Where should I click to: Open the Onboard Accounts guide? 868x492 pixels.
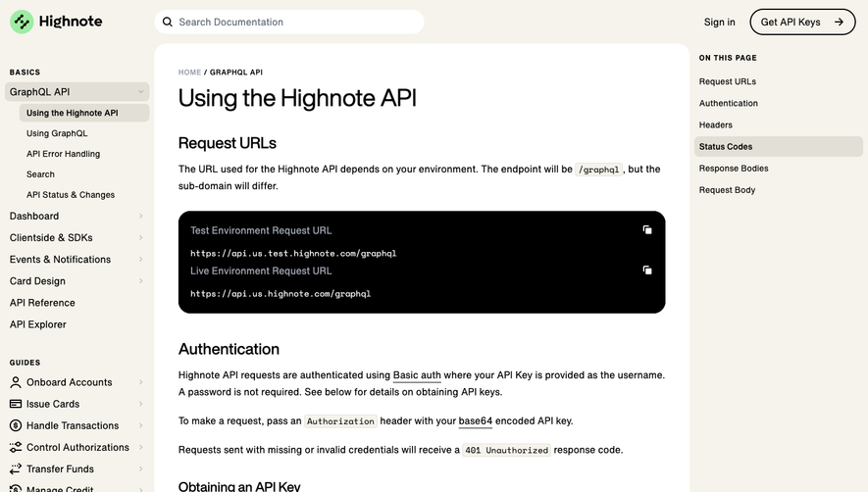[x=70, y=382]
